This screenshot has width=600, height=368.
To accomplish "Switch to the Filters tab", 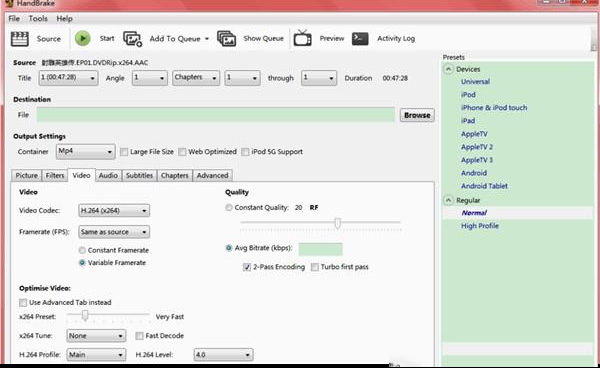I will [x=55, y=176].
